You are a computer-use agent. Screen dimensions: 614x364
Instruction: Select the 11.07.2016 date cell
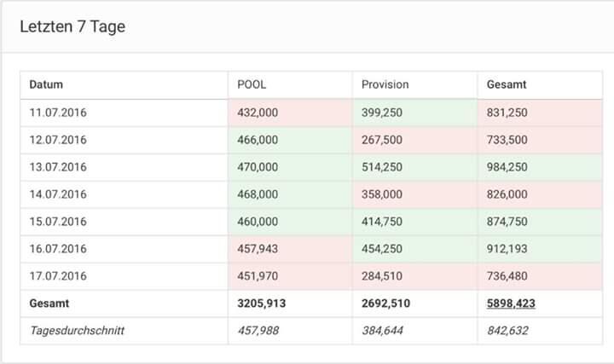[x=58, y=113]
